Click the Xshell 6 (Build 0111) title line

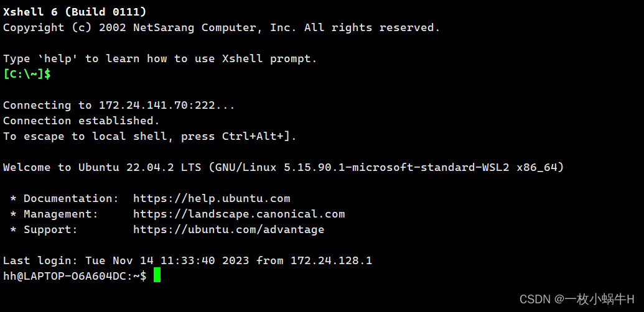click(75, 12)
